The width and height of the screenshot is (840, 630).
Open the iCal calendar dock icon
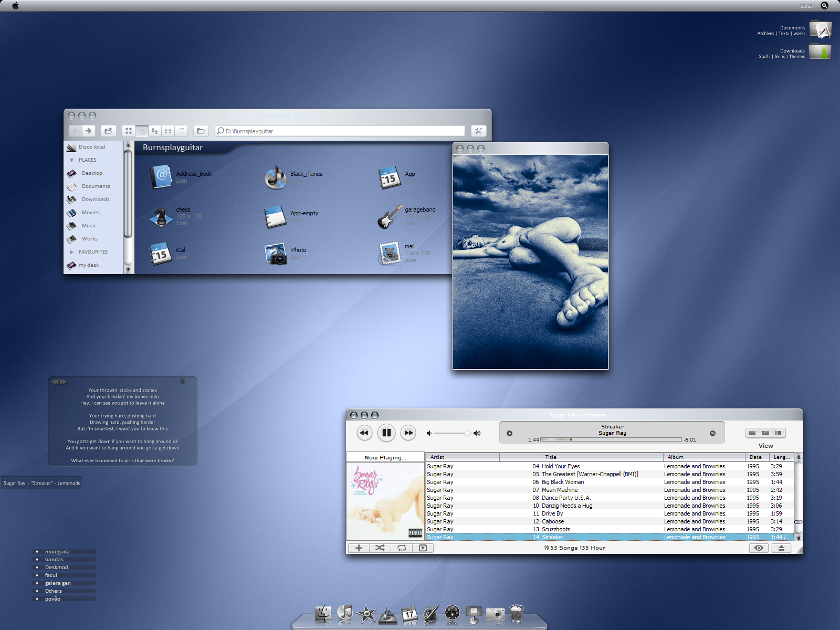point(409,613)
